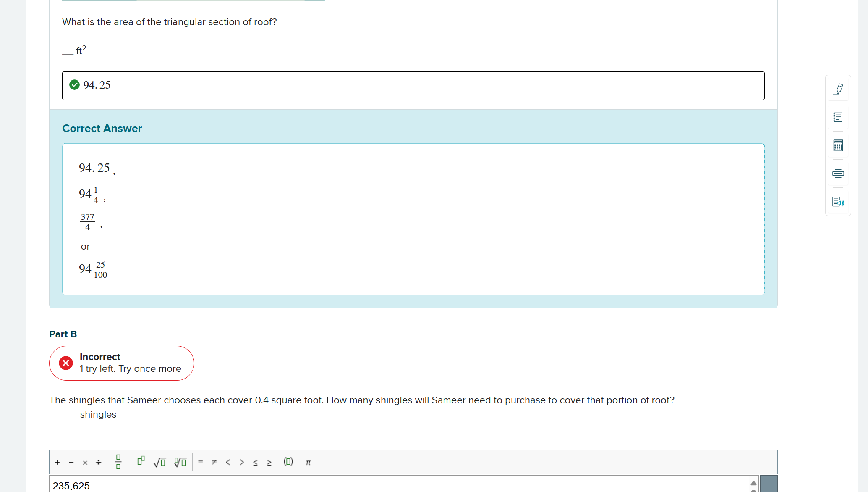Insert a square root template

[159, 462]
